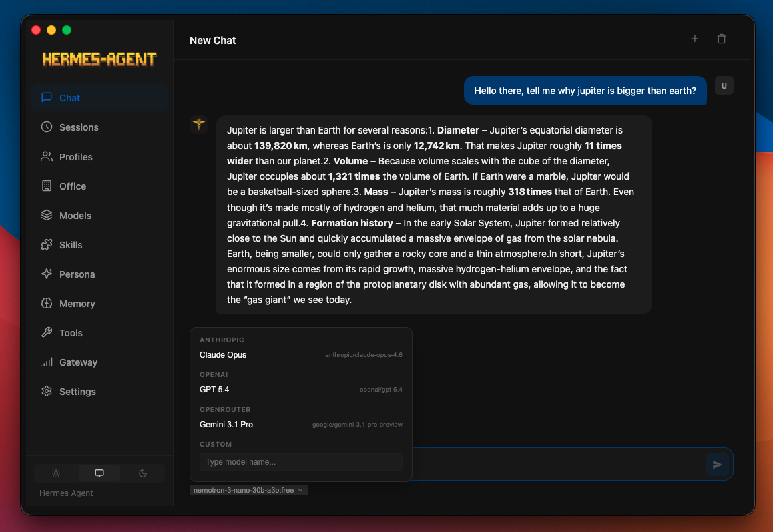773x532 pixels.
Task: Click the Sessions clock icon
Action: [x=47, y=127]
